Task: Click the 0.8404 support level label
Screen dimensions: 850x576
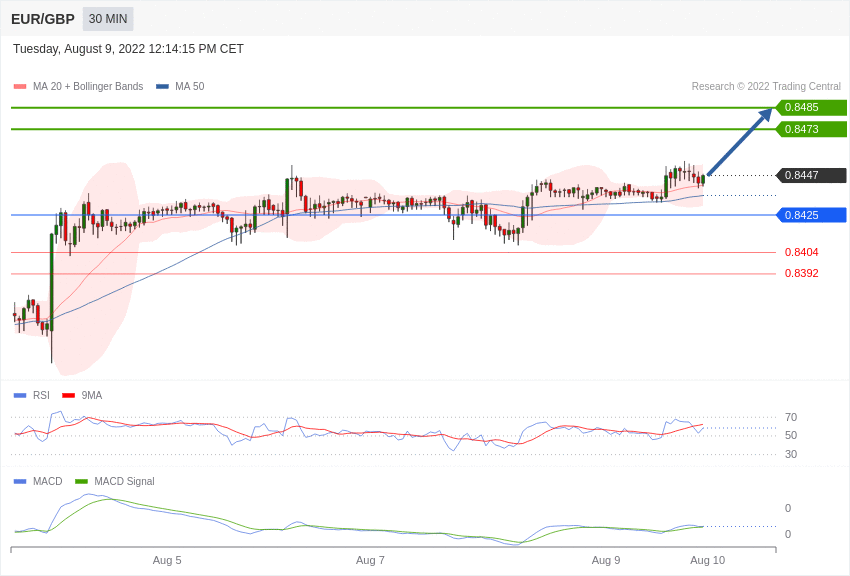Action: pos(801,252)
